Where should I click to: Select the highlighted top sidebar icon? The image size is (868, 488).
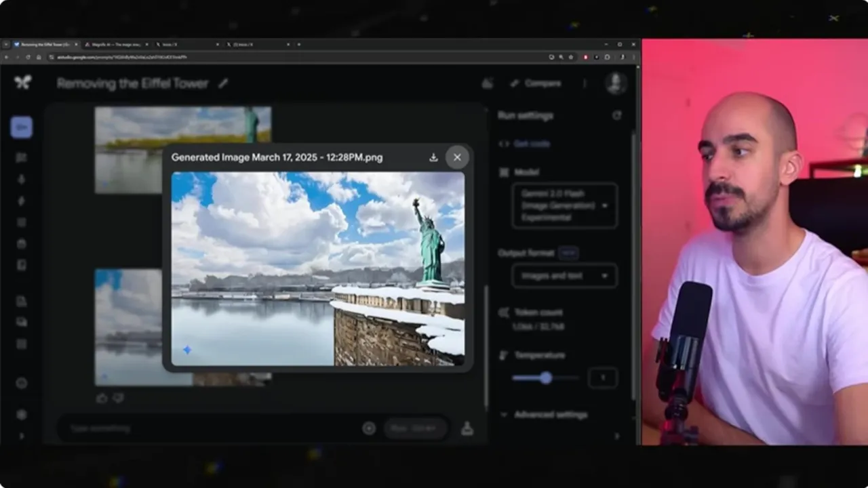[x=22, y=127]
